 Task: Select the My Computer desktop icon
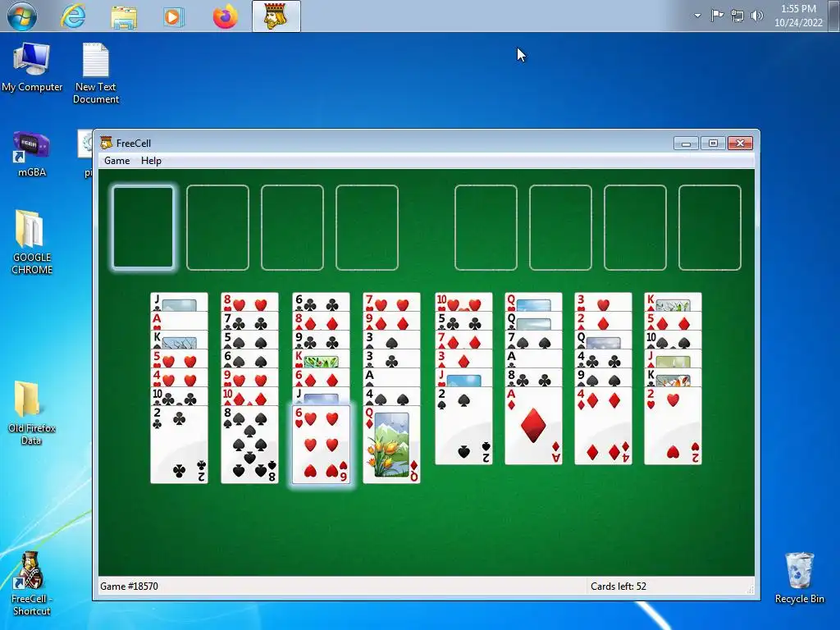(32, 67)
